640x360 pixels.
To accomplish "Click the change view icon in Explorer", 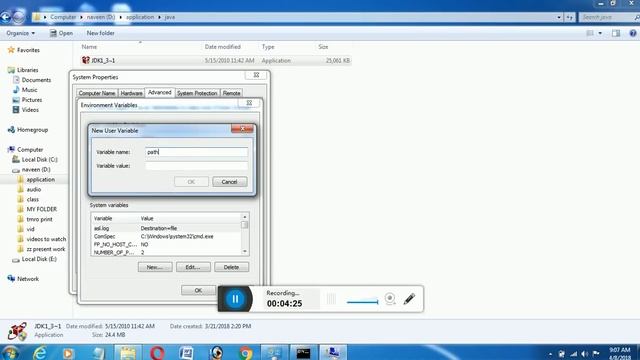I will [x=590, y=33].
